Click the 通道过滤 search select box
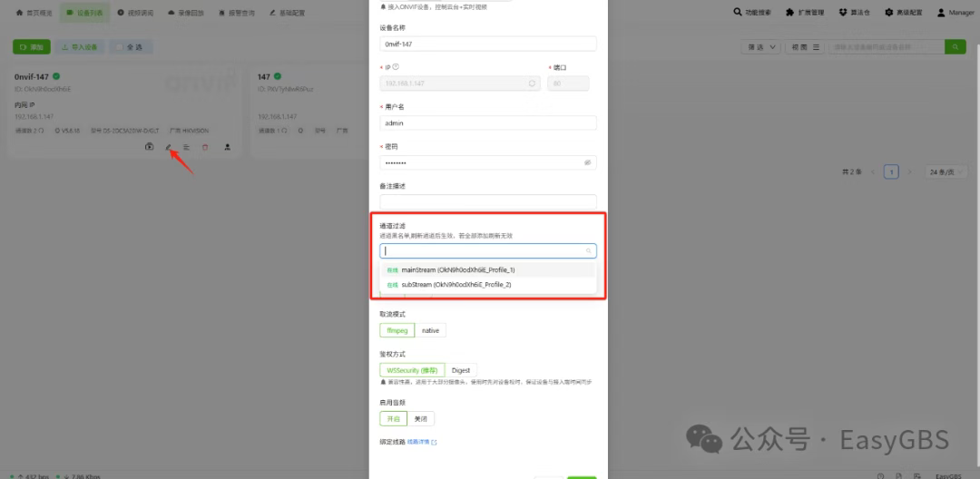980x479 pixels. point(488,250)
